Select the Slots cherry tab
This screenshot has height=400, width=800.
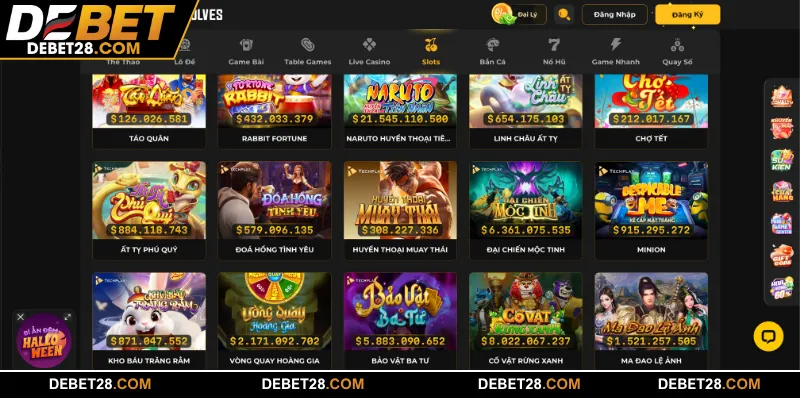[x=431, y=52]
